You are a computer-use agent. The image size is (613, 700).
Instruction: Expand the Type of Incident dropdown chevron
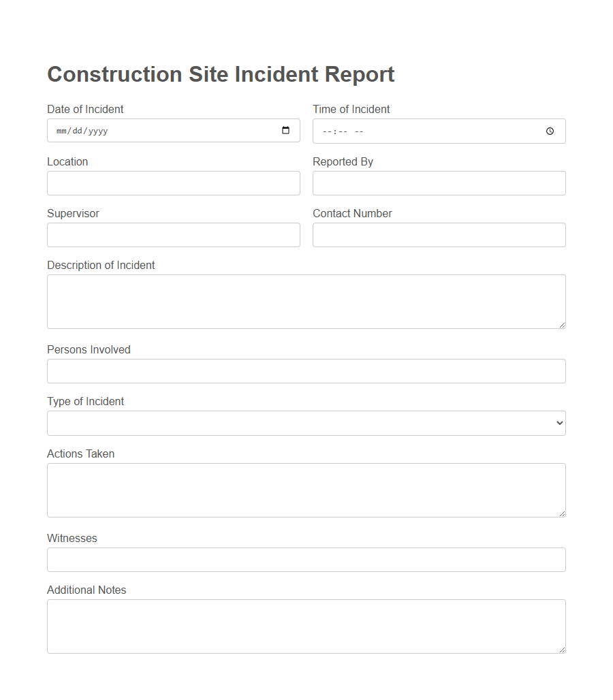click(x=559, y=423)
